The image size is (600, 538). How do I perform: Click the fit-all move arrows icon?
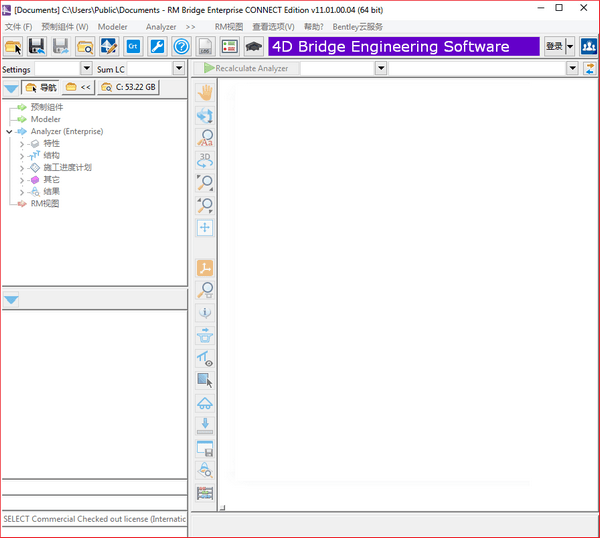coord(205,227)
